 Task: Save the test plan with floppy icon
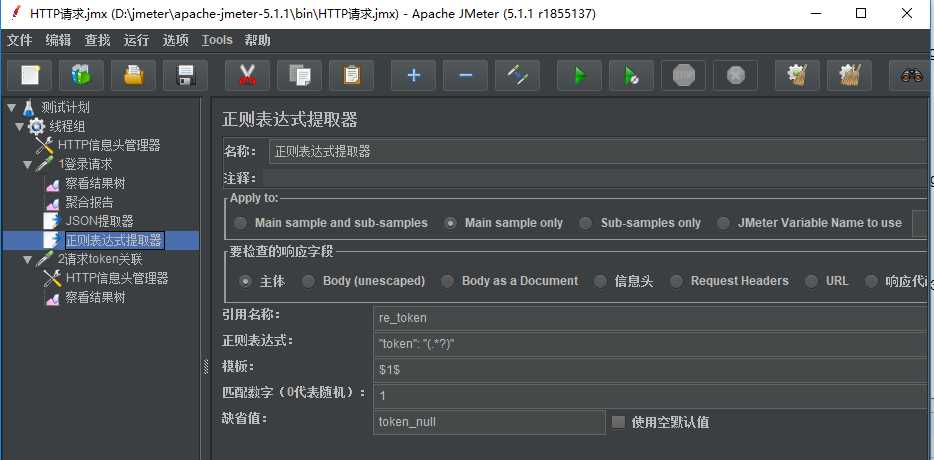tap(185, 76)
